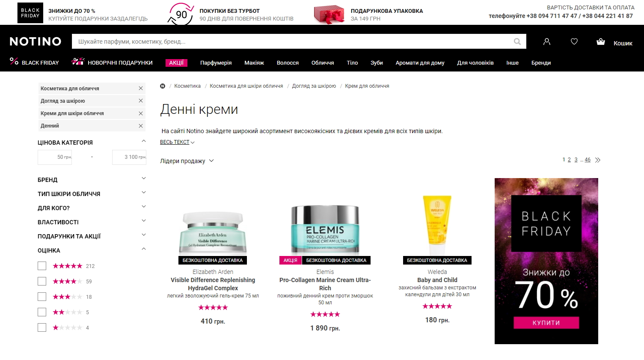Image resolution: width=644 pixels, height=360 pixels.
Task: Click the search magnifier icon
Action: coord(517,42)
